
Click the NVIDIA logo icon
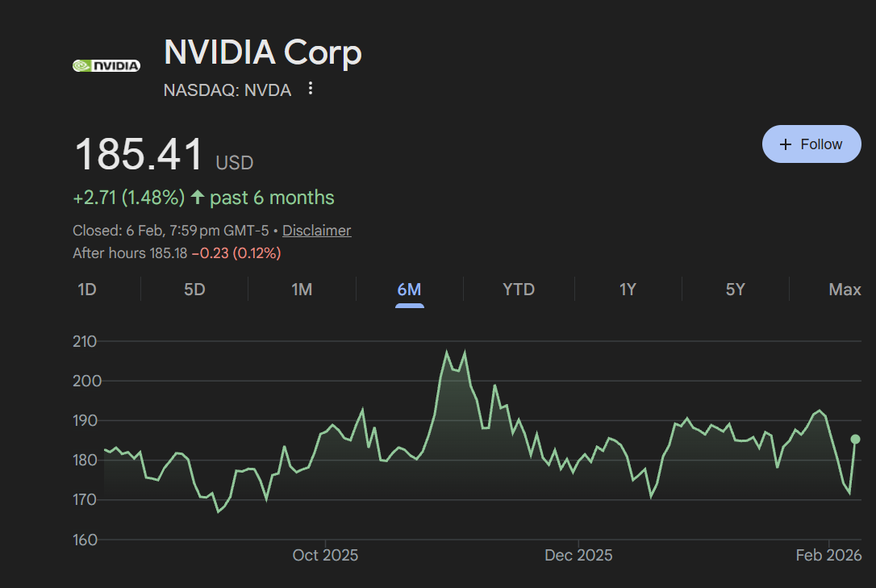(106, 65)
